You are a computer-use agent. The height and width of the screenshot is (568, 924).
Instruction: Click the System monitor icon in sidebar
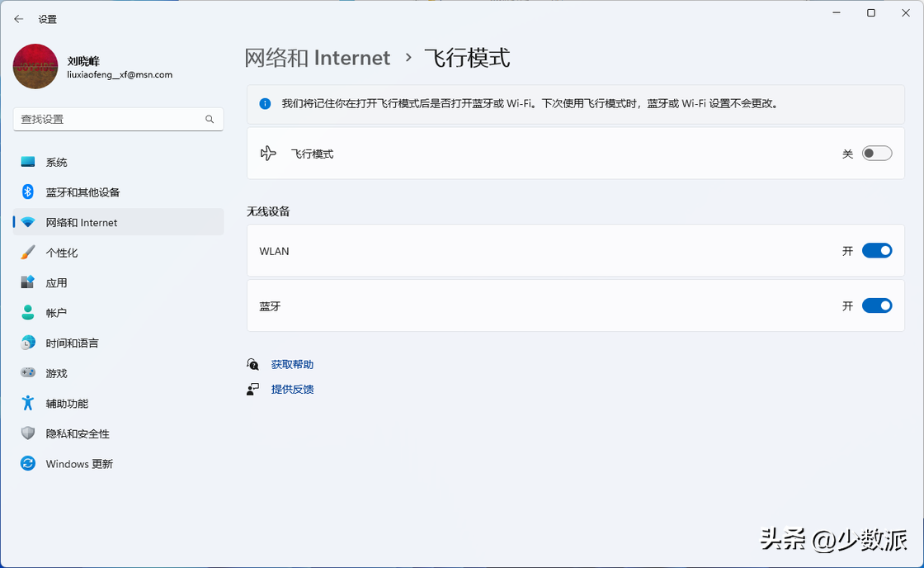pos(28,162)
